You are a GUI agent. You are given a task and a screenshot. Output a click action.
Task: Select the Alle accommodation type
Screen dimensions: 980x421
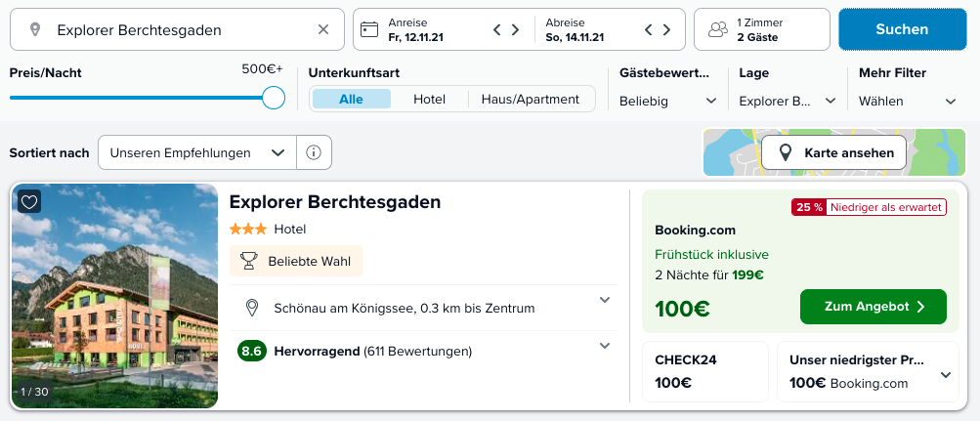(x=351, y=99)
